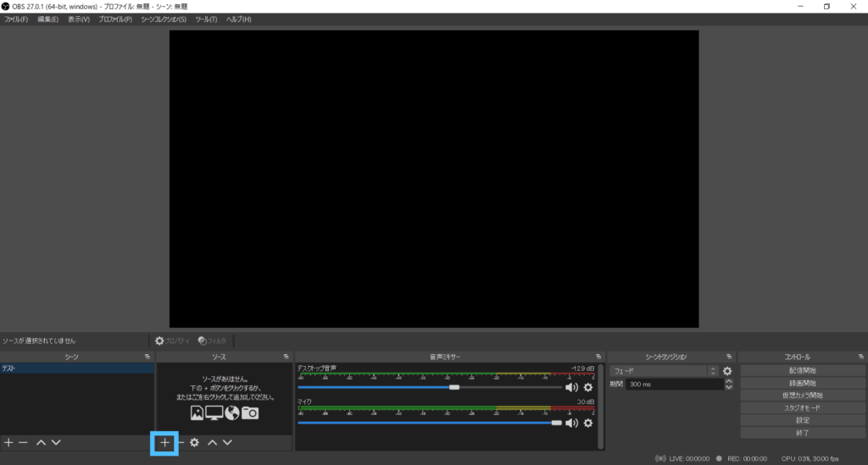Open デスクトップ音声 audio settings gear
868x465 pixels.
point(588,387)
